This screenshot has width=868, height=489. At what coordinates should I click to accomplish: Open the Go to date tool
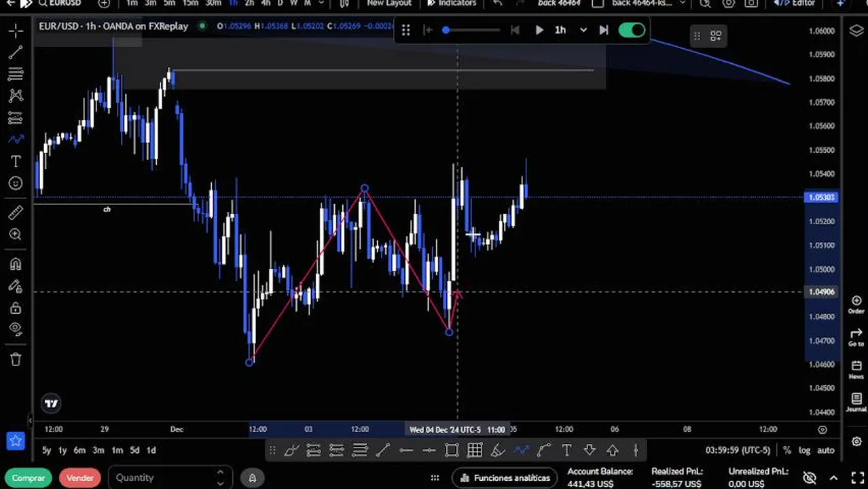pos(856,338)
